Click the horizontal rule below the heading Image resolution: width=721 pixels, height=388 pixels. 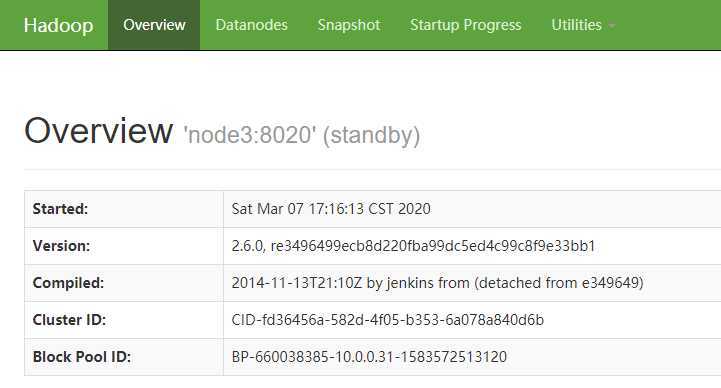372,169
